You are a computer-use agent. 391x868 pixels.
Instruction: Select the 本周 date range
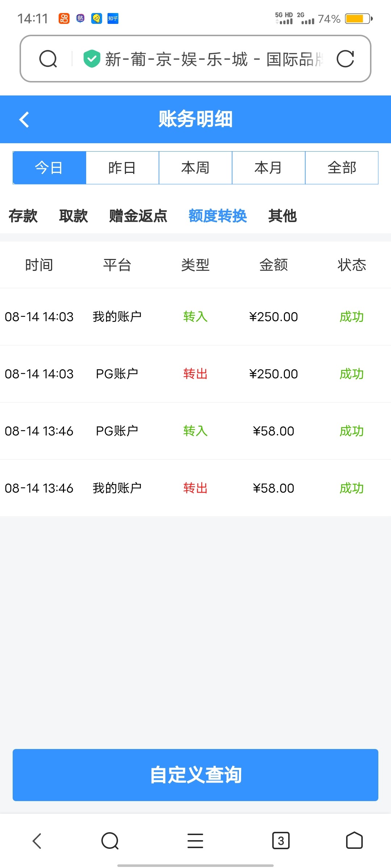click(195, 168)
